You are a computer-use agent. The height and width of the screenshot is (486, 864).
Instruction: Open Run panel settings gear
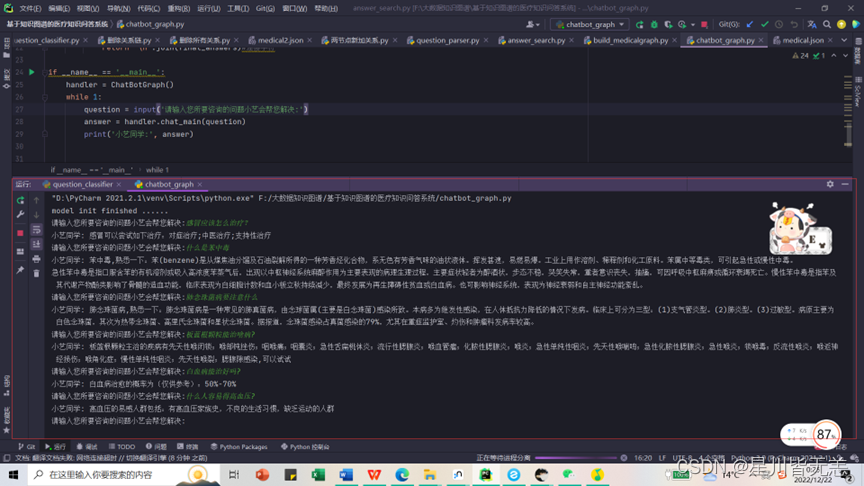[x=830, y=184]
